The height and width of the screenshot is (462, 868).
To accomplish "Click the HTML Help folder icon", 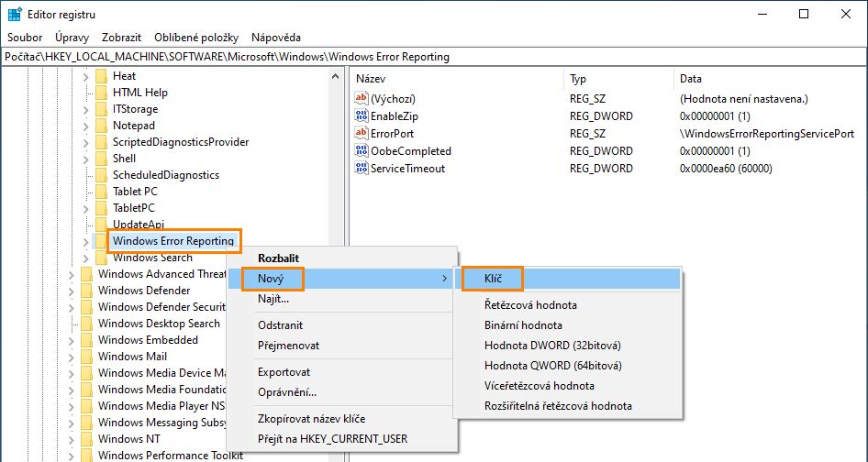I will pyautogui.click(x=101, y=93).
